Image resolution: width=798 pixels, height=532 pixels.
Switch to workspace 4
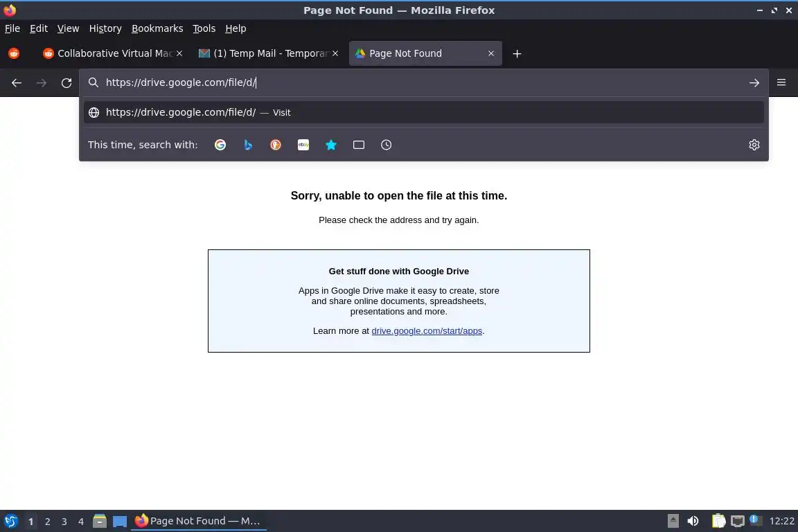(81, 522)
